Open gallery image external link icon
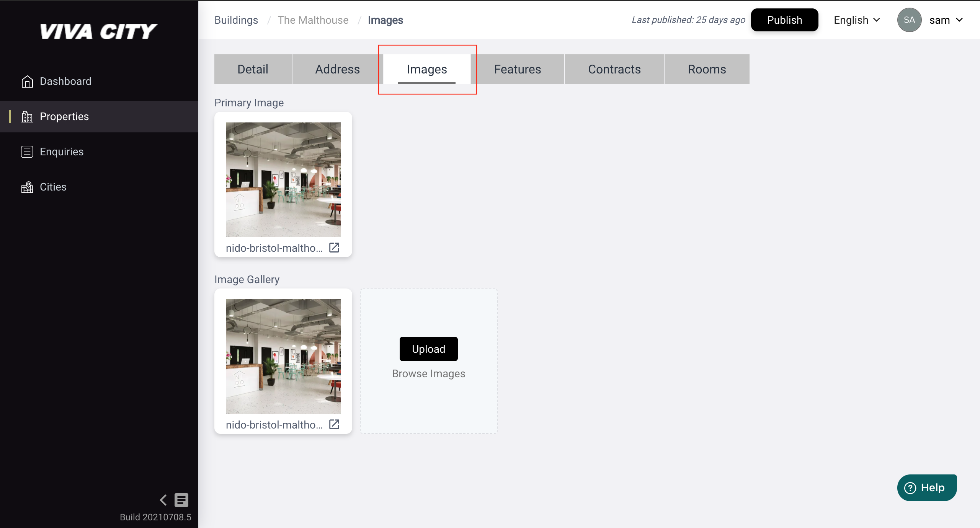 334,425
